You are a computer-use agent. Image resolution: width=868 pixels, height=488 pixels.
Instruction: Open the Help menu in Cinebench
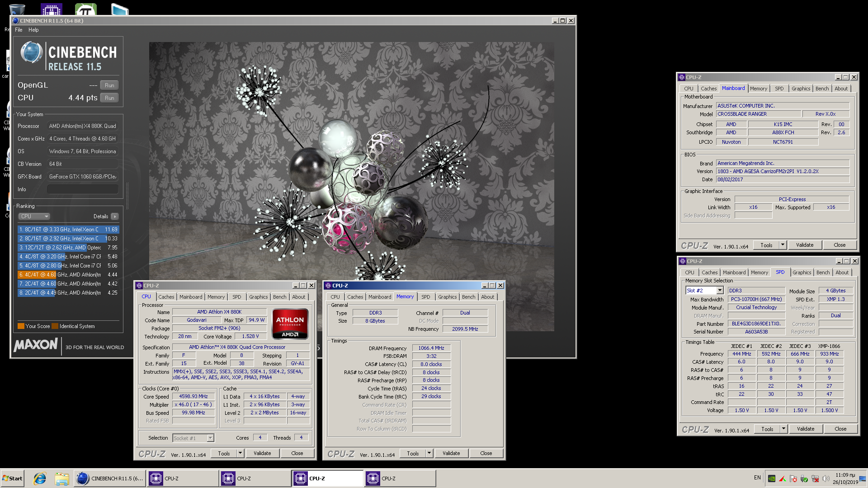[33, 30]
